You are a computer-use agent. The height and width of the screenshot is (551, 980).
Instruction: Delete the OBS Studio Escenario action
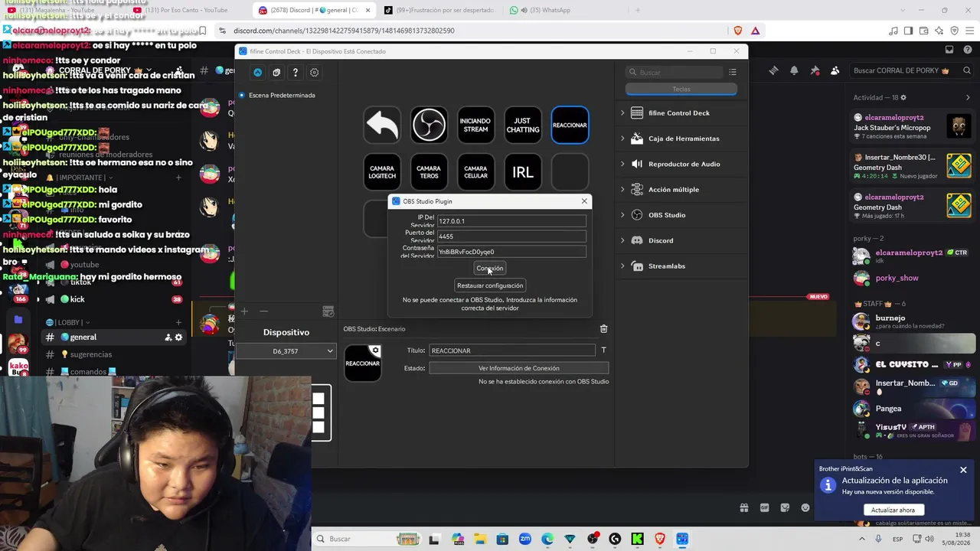(x=603, y=329)
